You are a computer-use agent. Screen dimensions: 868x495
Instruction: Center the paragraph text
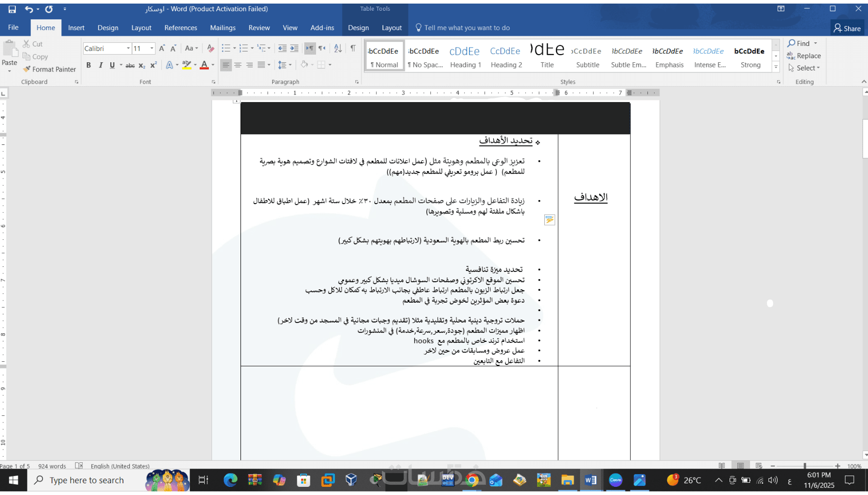[238, 65]
